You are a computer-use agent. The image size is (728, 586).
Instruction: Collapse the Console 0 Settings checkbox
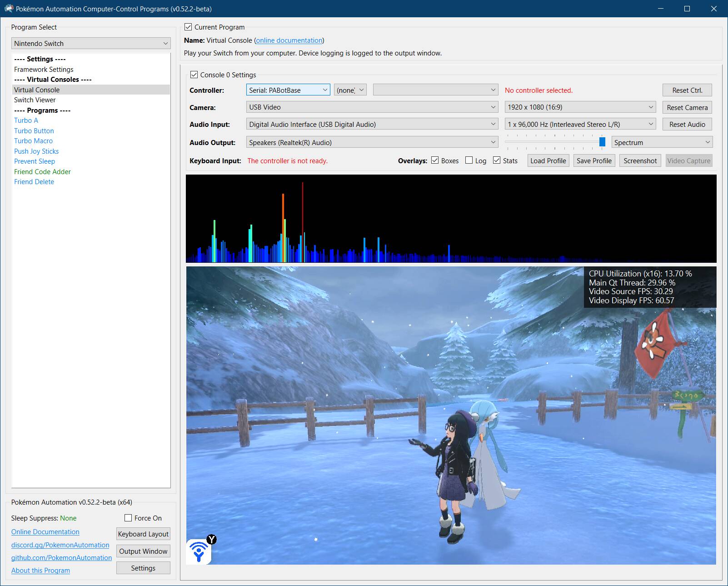(x=194, y=75)
